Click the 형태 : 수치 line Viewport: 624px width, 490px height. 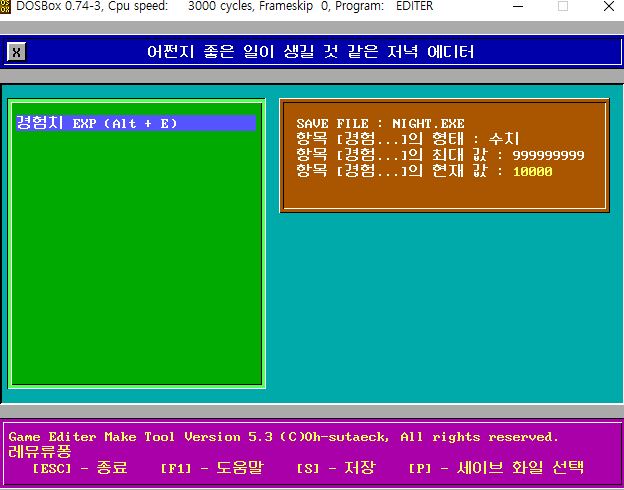pos(408,139)
